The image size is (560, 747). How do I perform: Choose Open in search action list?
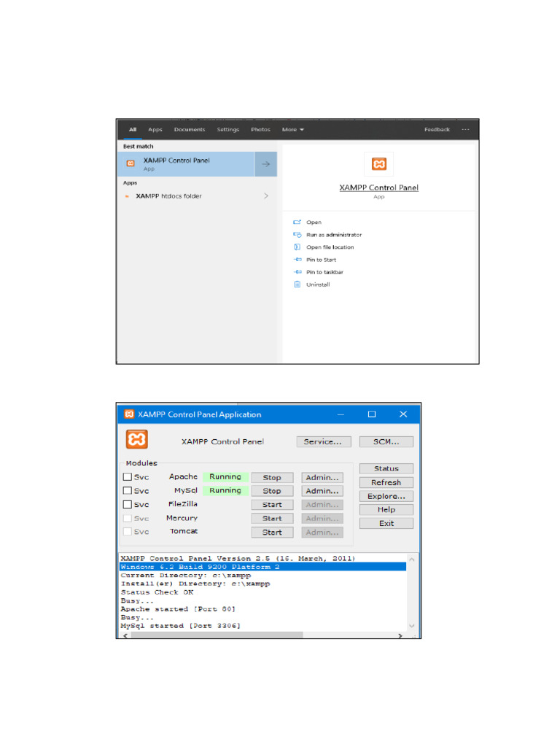[x=314, y=222]
